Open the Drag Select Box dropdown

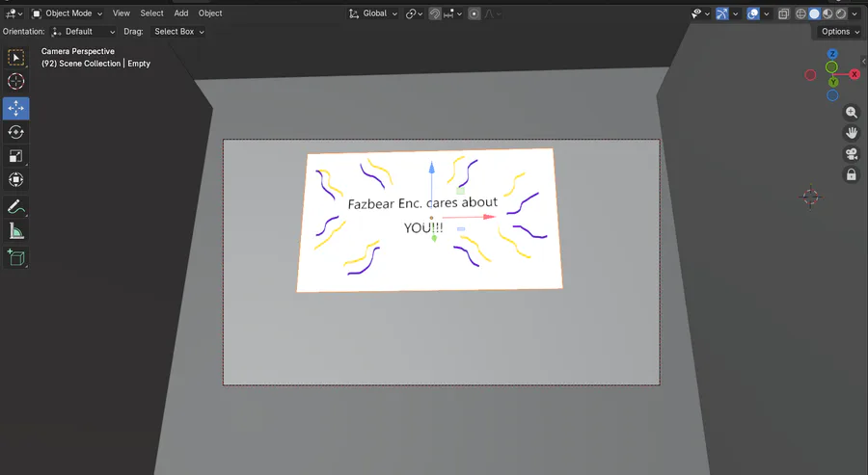click(x=177, y=32)
